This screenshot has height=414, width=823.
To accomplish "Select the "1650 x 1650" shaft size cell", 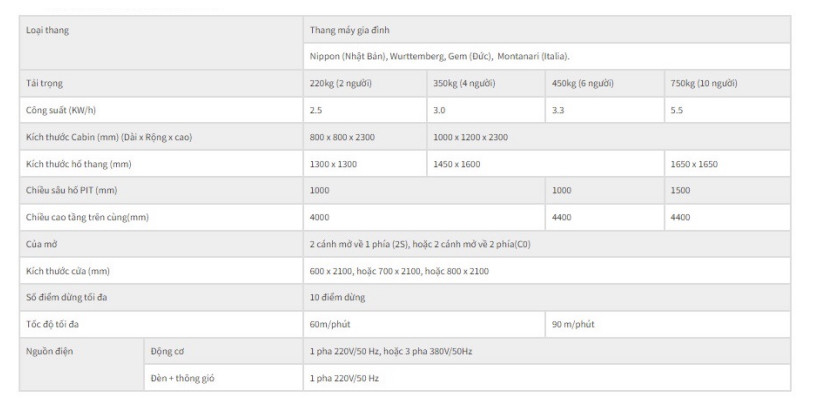I will point(725,163).
